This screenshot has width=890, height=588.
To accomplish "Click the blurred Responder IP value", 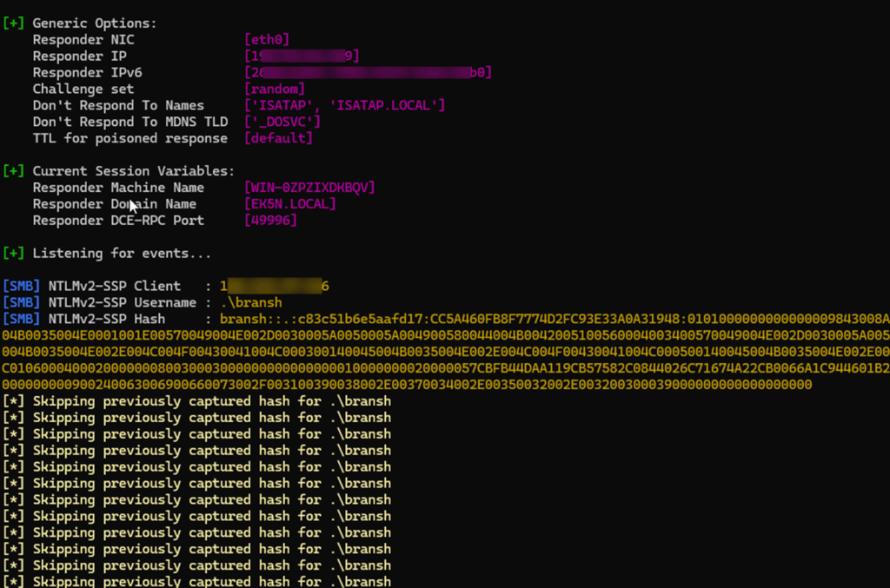I will 302,56.
